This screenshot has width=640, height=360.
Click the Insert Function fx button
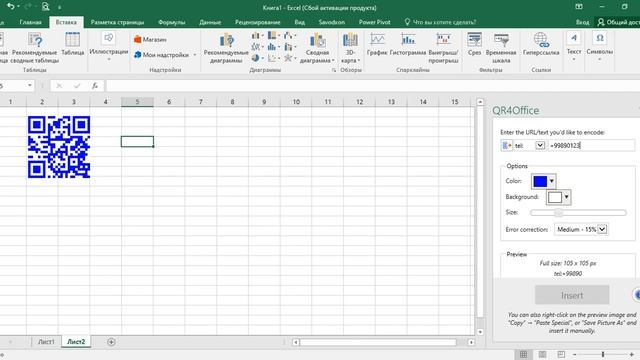95,86
